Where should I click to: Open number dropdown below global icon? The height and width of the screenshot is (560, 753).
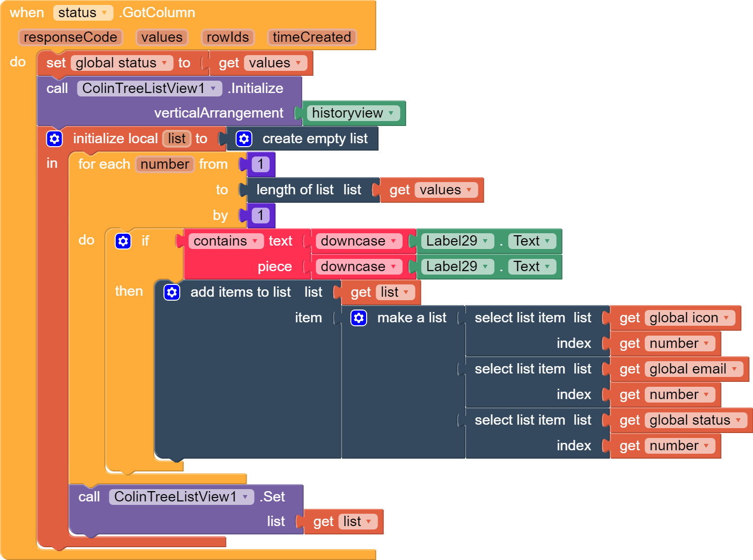coord(680,343)
